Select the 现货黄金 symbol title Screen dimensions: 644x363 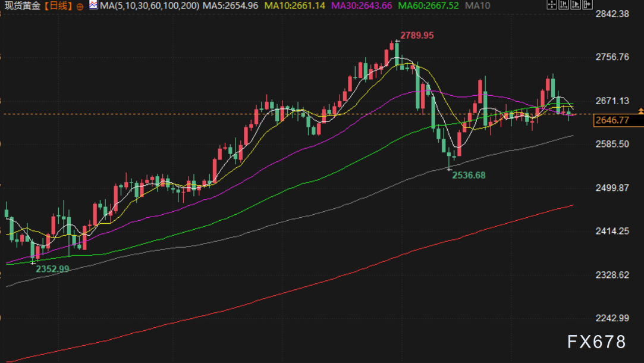22,6
